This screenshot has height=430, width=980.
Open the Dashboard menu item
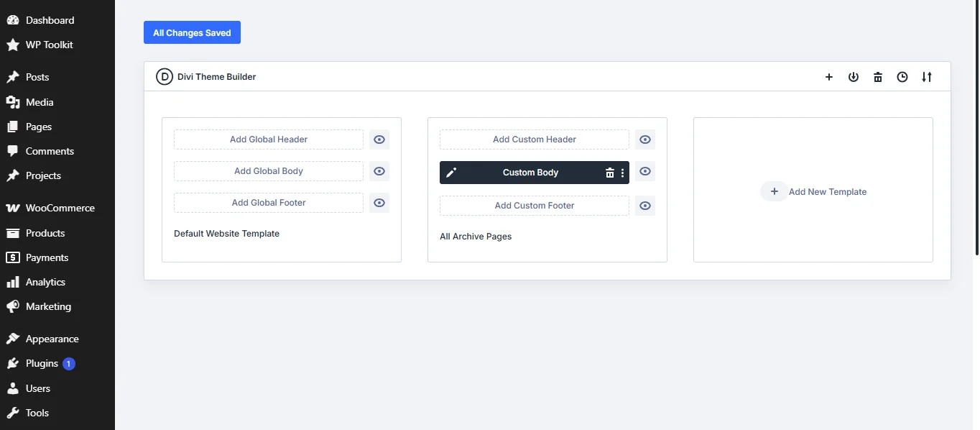point(57,20)
